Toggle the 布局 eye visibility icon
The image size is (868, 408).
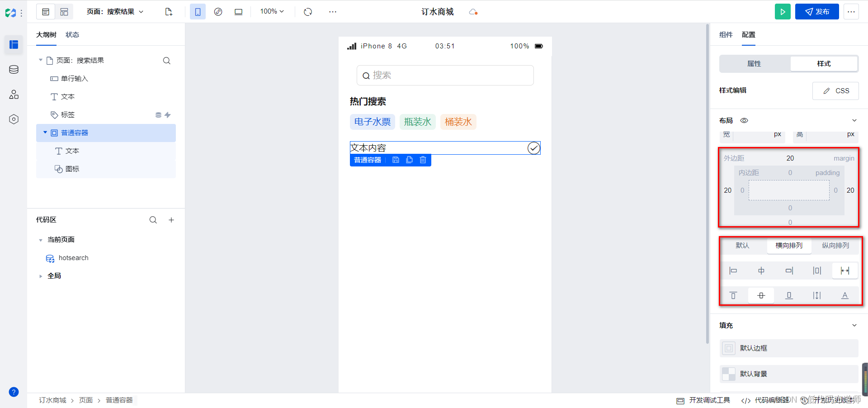pos(744,120)
